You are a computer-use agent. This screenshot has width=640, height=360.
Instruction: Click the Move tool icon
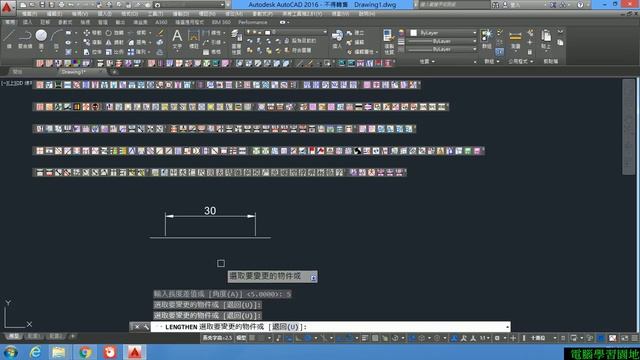(x=87, y=33)
